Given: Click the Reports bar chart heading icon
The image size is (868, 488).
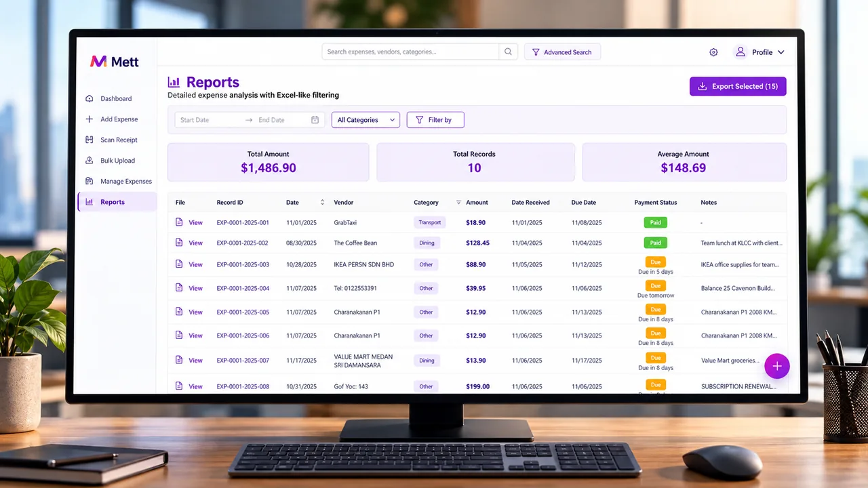Looking at the screenshot, I should (174, 82).
